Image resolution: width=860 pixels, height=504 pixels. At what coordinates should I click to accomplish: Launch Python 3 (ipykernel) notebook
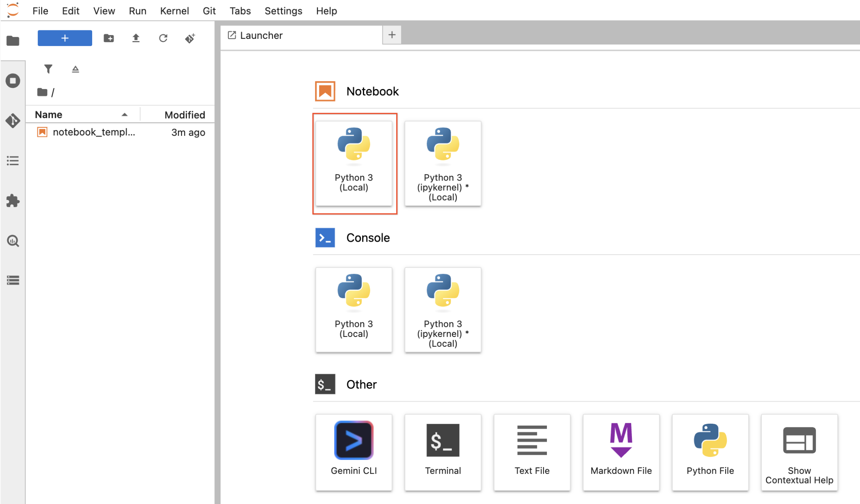[443, 163]
